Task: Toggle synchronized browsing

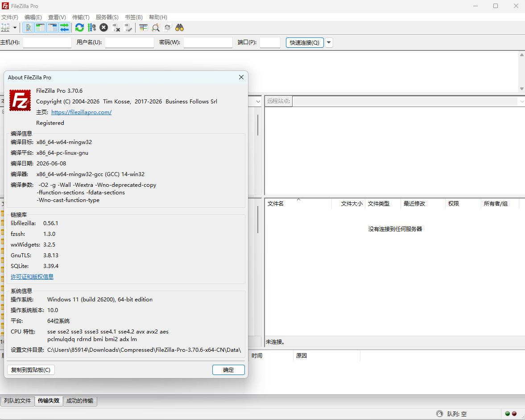Action: pyautogui.click(x=167, y=28)
